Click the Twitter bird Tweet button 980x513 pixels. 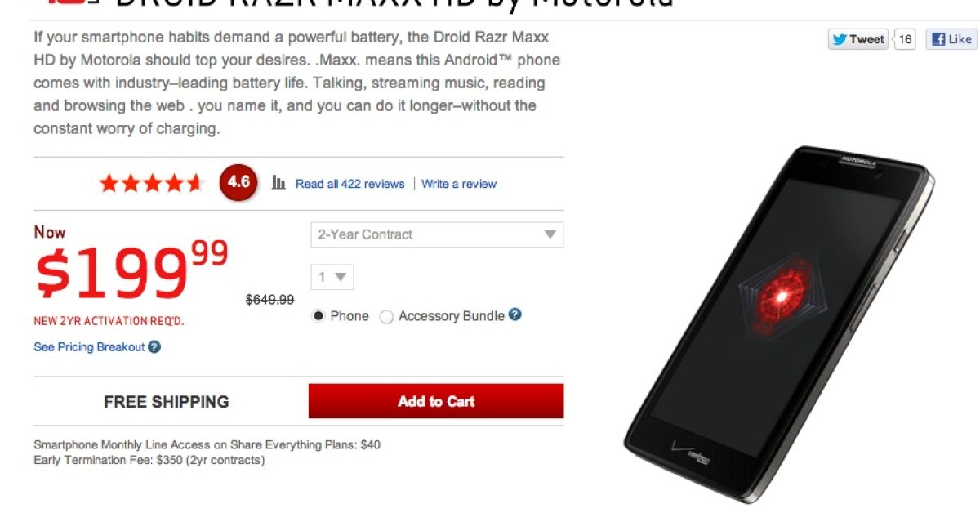858,38
